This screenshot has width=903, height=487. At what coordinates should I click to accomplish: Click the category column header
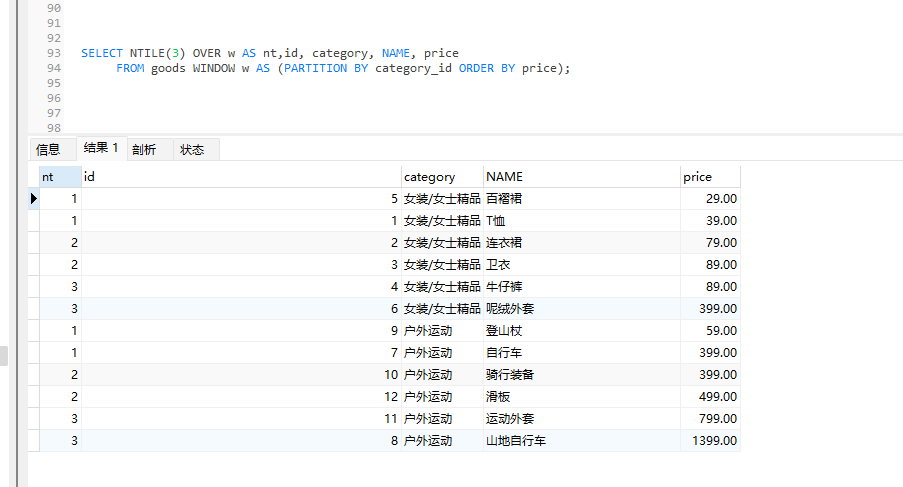pyautogui.click(x=442, y=177)
